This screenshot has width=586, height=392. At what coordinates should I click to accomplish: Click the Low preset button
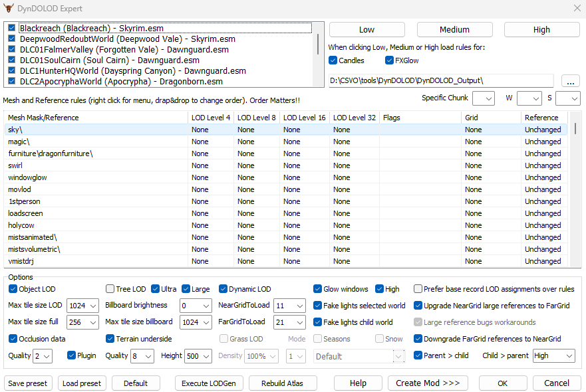366,29
